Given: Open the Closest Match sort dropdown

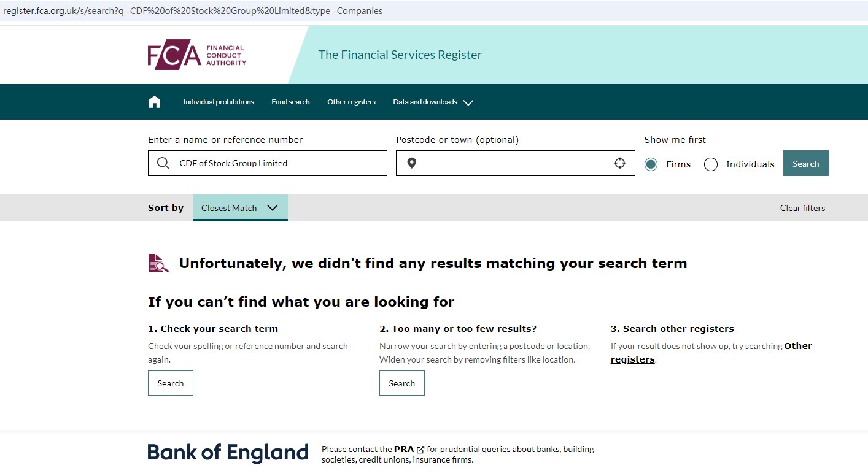Looking at the screenshot, I should (x=240, y=208).
